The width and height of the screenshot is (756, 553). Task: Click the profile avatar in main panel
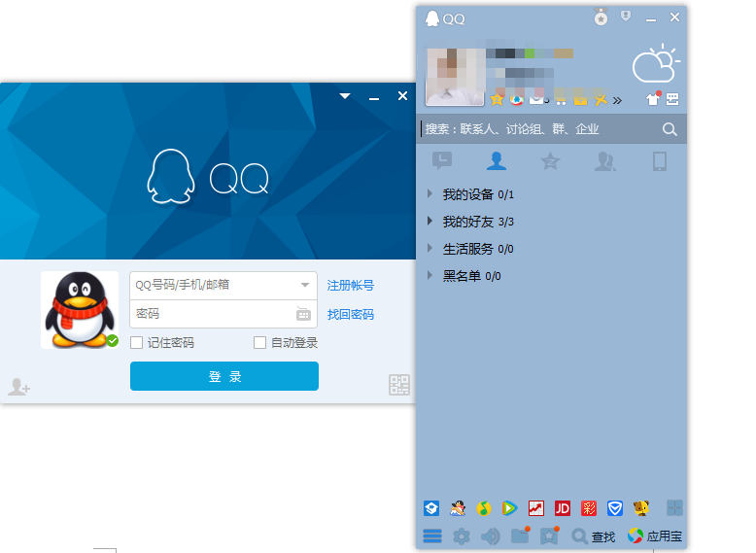pos(455,77)
